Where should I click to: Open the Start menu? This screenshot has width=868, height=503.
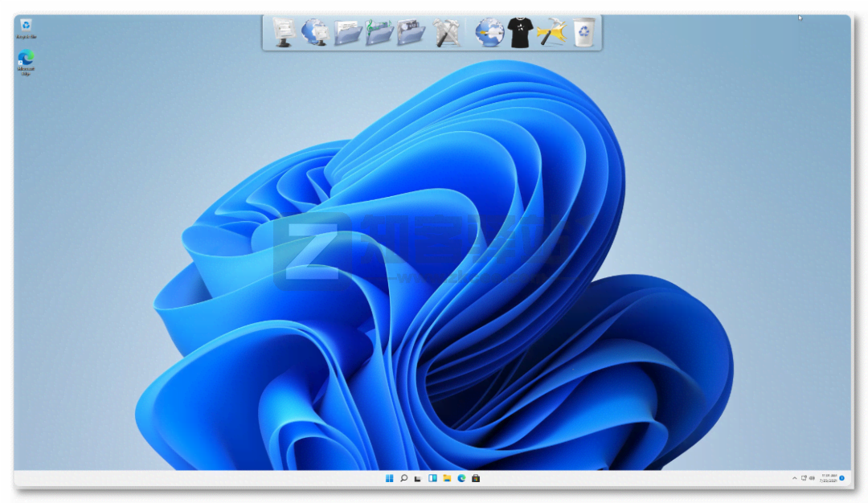pos(390,477)
